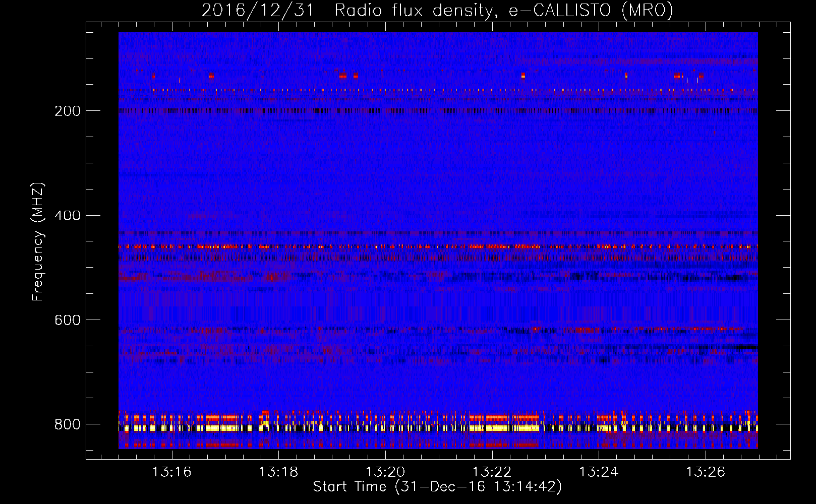The width and height of the screenshot is (816, 504).
Task: Click the 600 frequency tick label
Action: click(68, 320)
